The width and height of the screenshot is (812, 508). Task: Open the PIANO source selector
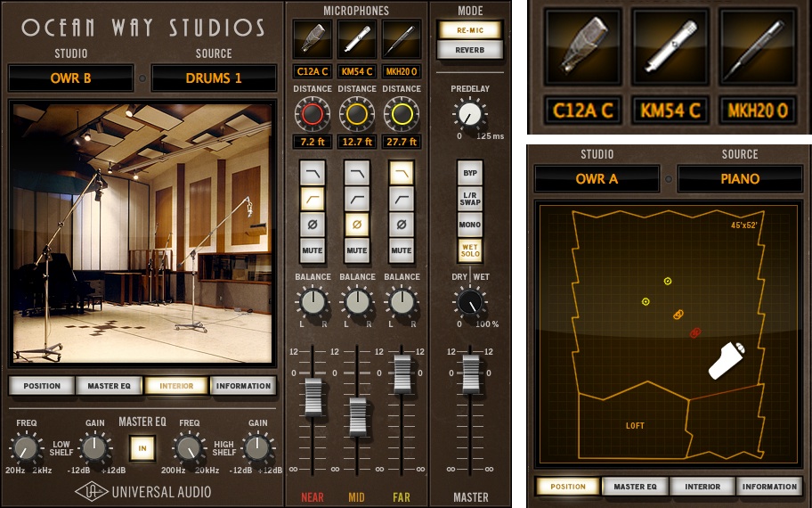tap(740, 179)
